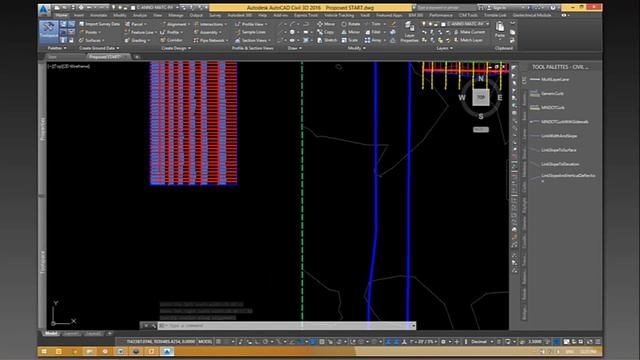Click Sample Lines tool
The image size is (640, 360).
click(x=250, y=32)
